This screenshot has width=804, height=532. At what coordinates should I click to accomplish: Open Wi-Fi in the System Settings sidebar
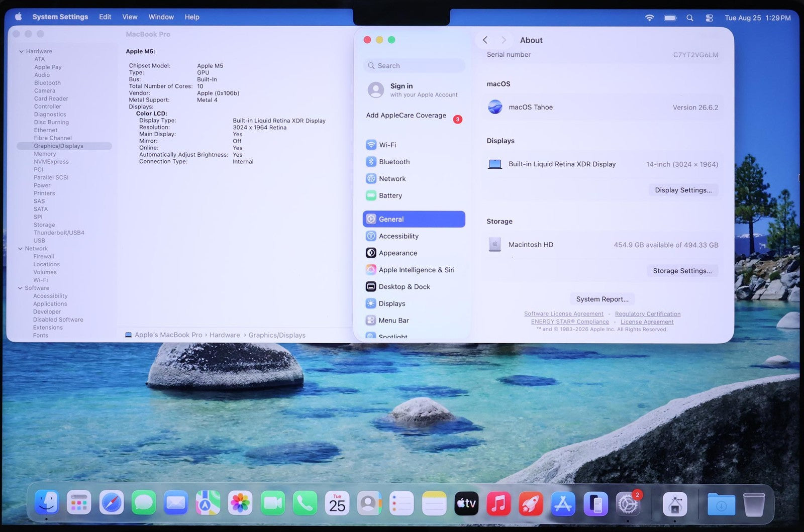click(x=414, y=145)
